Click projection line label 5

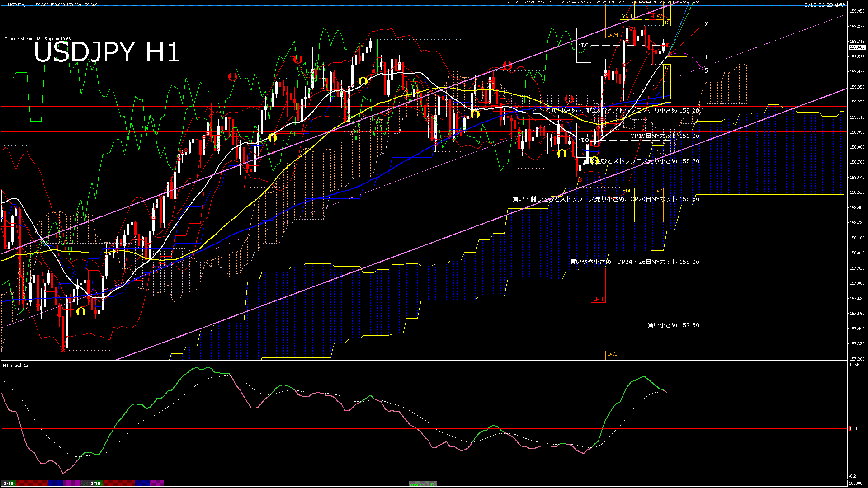click(x=706, y=71)
